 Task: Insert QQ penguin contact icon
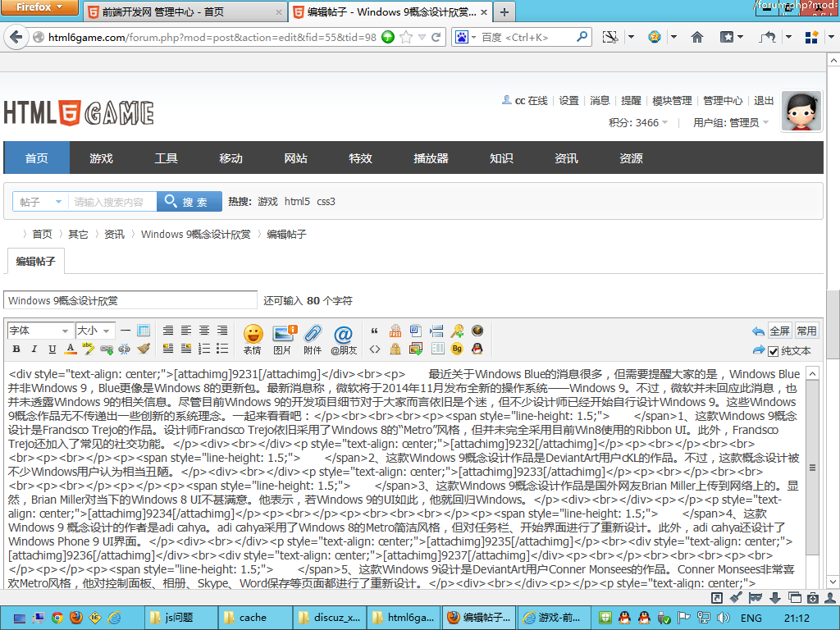[477, 349]
